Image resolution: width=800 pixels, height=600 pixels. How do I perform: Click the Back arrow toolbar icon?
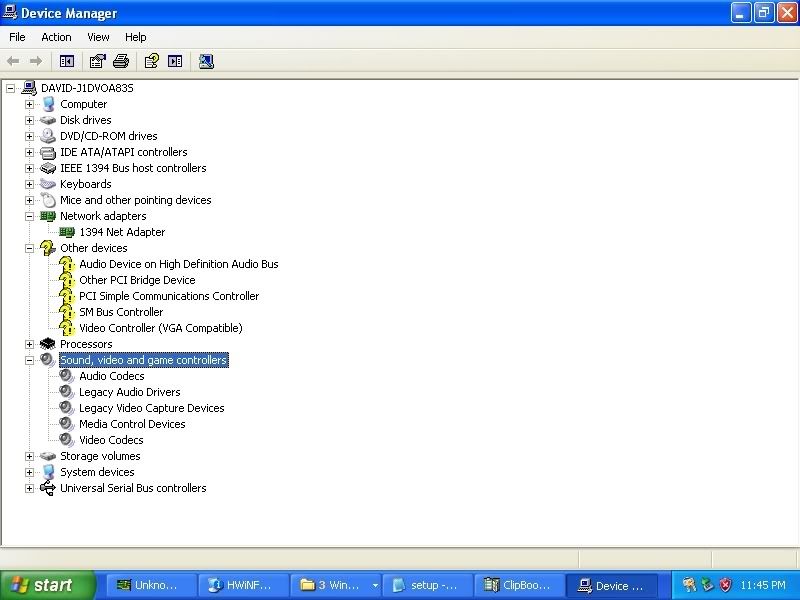[x=13, y=61]
